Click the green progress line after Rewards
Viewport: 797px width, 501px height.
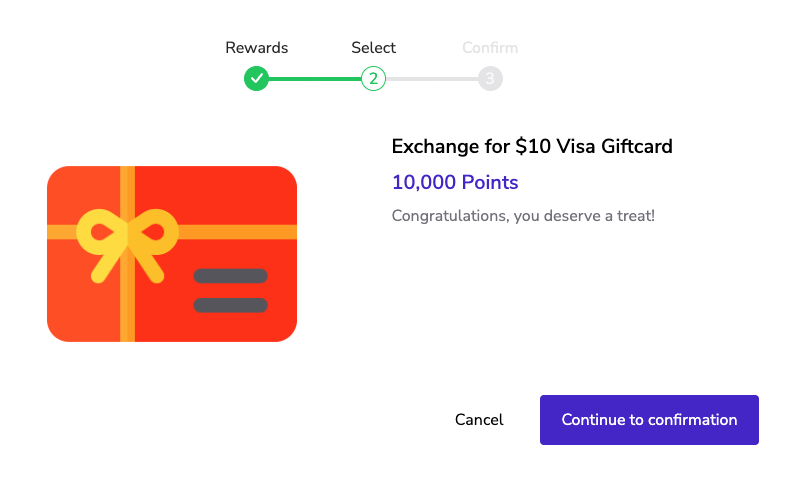315,78
